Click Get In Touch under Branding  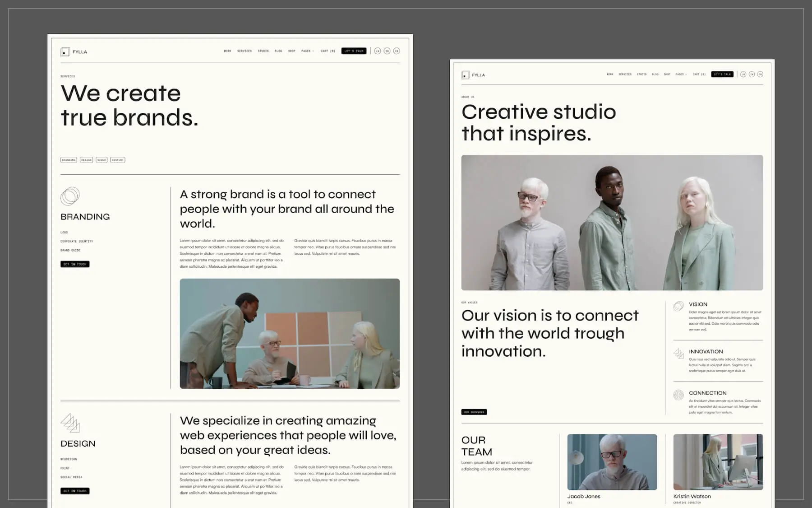point(75,264)
